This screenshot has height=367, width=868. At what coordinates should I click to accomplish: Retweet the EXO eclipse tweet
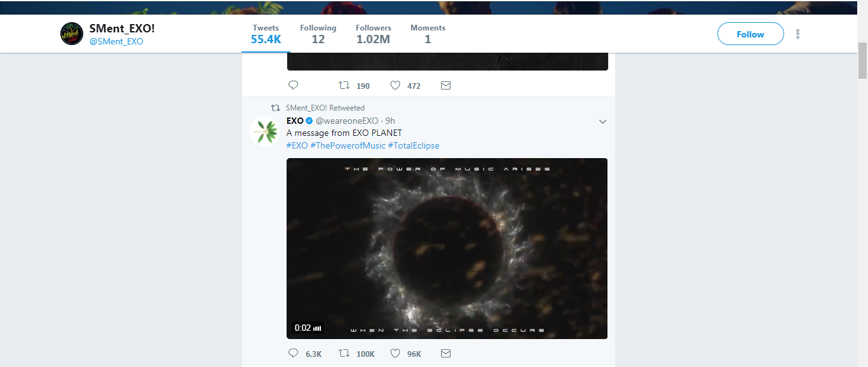click(344, 353)
